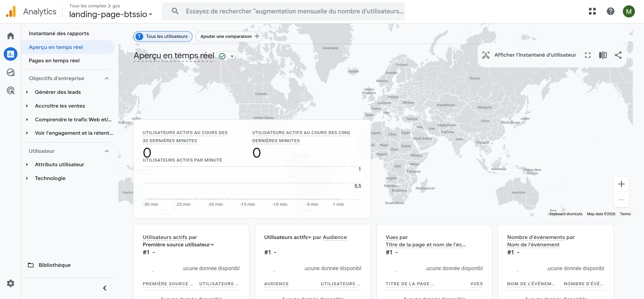Open map Keyboard shortcuts
Screen dimensions: 644x299
[x=566, y=214]
